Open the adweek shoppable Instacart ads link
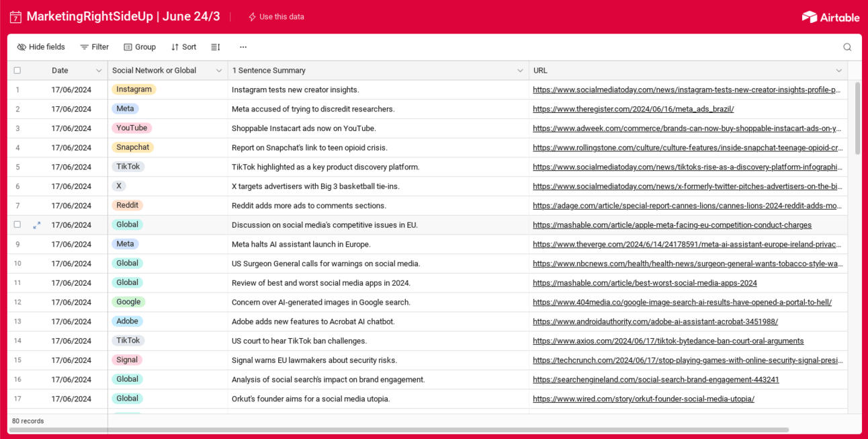Screen dimensions: 868x439 click(687, 128)
